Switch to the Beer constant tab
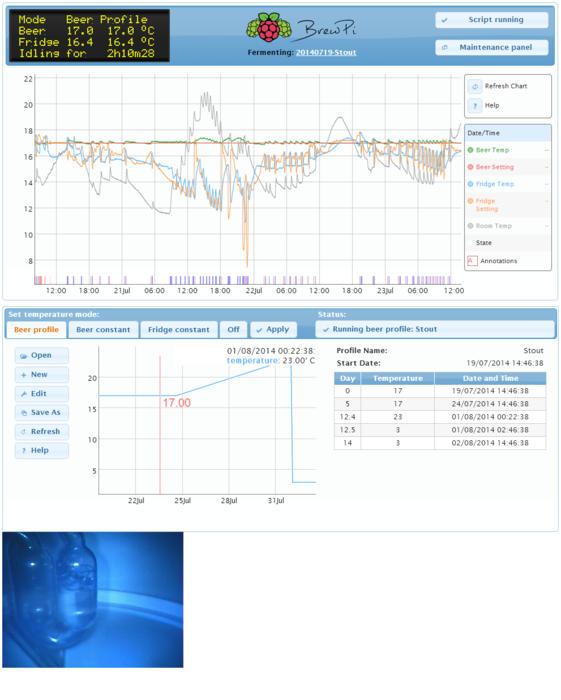 click(x=103, y=329)
